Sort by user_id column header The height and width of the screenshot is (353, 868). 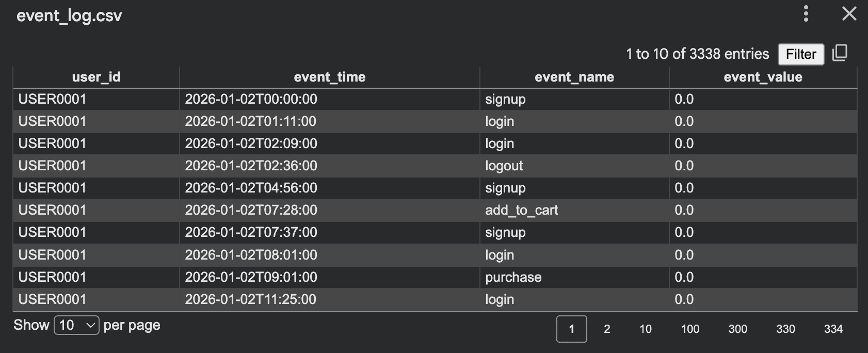[97, 77]
